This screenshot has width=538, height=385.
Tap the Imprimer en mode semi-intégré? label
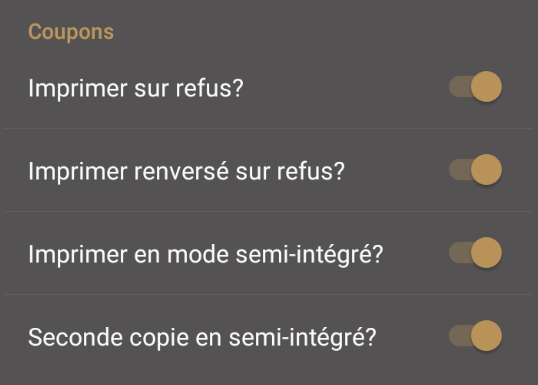tap(206, 255)
